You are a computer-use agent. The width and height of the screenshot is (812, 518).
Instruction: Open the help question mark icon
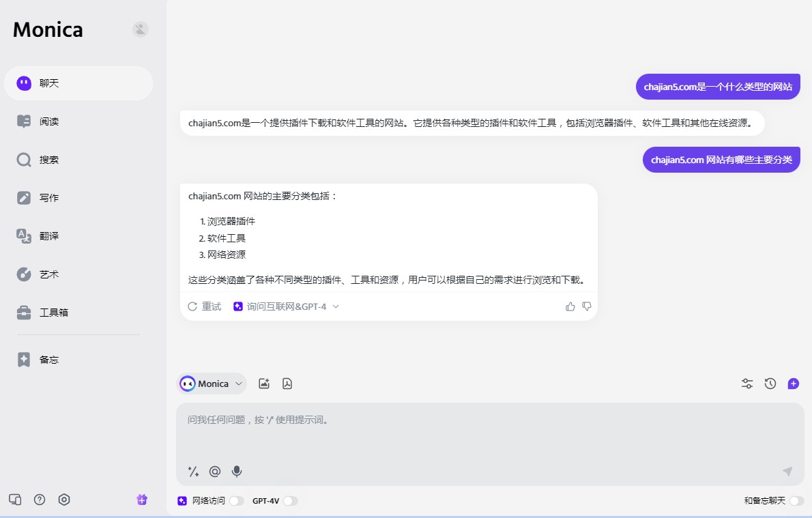point(40,500)
